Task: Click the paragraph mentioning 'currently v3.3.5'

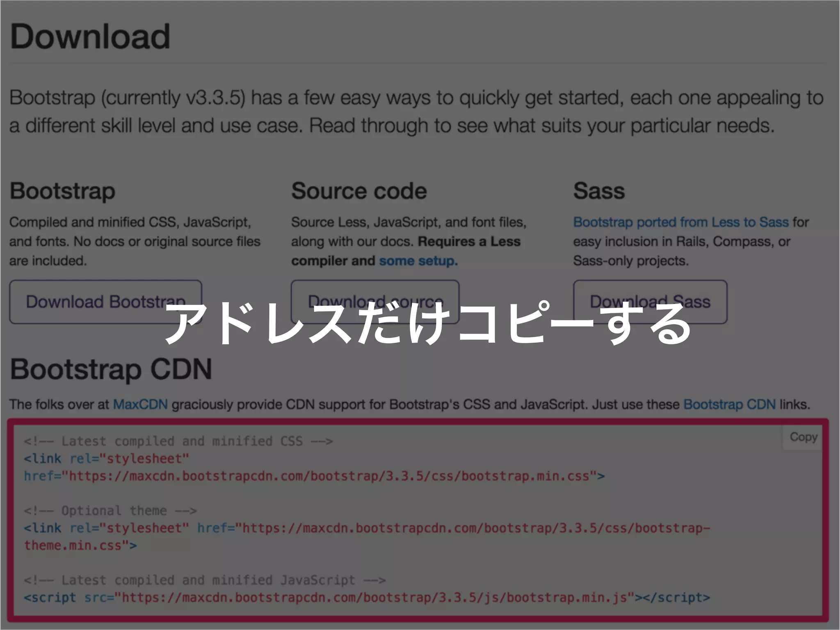Action: (416, 112)
